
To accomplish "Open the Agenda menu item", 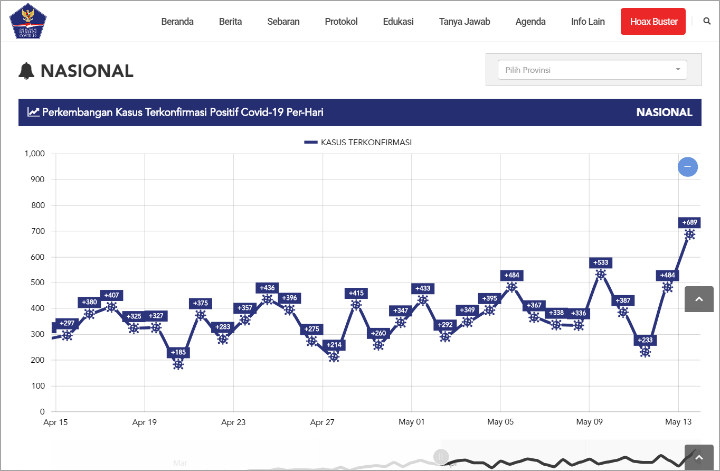I will click(x=530, y=22).
